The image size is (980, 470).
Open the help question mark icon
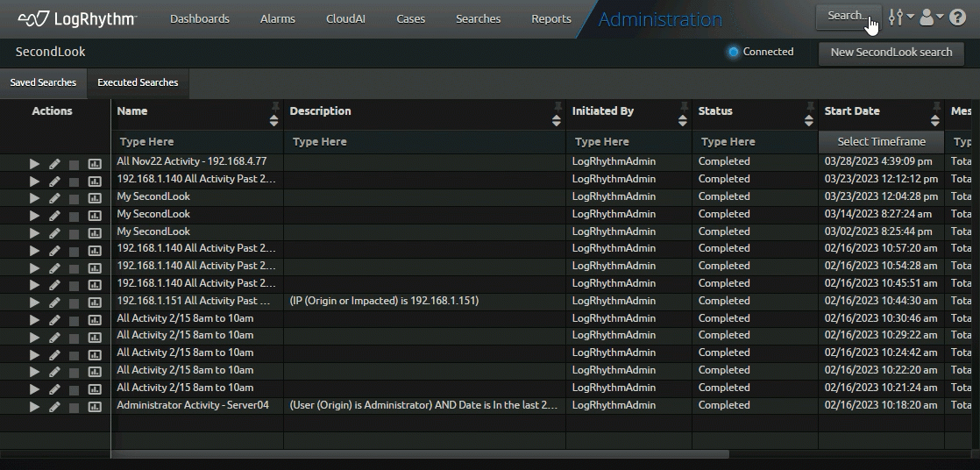click(957, 18)
